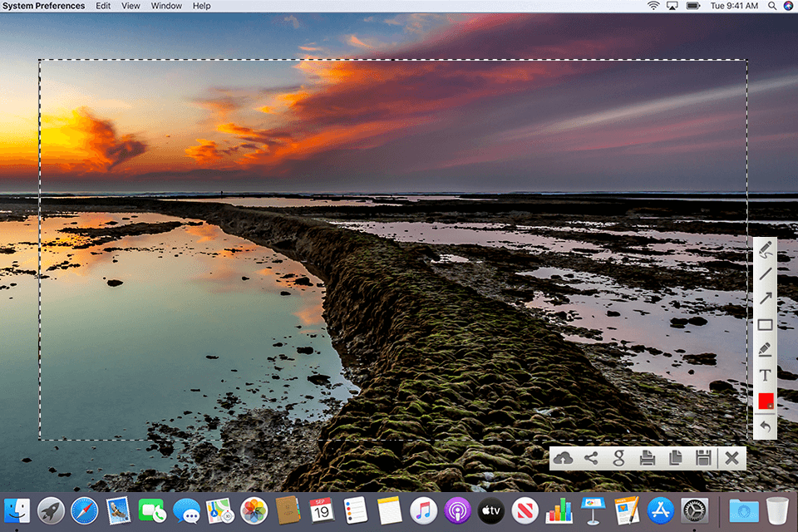Screen dimensions: 798x532
Task: Select the Pen drawing tool
Action: pyautogui.click(x=766, y=247)
